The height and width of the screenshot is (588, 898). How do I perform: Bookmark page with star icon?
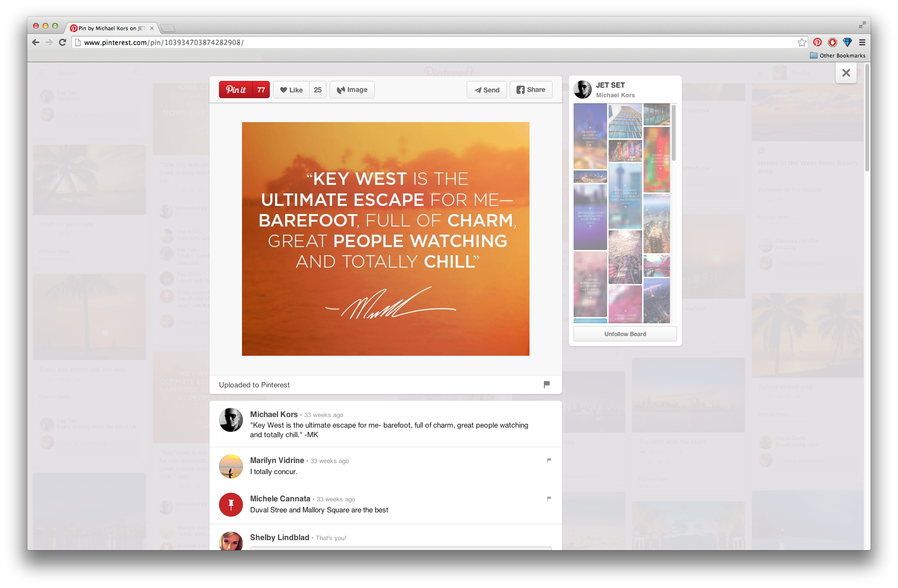pos(802,42)
